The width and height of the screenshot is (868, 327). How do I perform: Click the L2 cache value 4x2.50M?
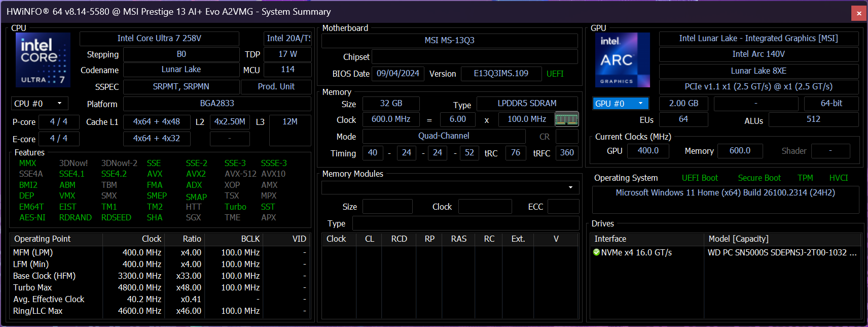230,122
